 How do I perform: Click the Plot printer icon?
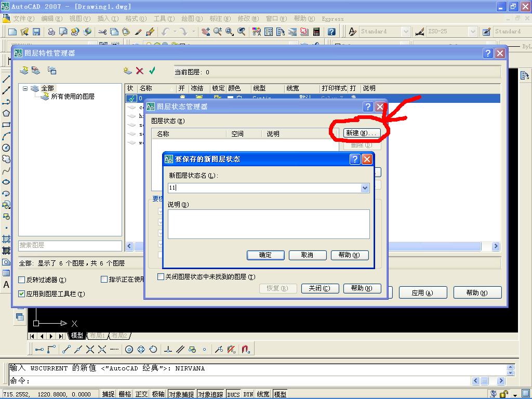[x=51, y=32]
